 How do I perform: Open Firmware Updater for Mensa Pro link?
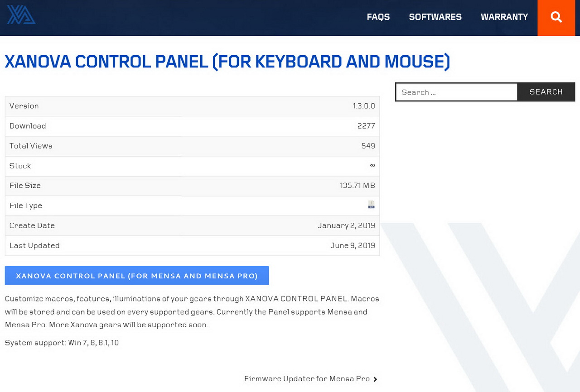(x=307, y=379)
